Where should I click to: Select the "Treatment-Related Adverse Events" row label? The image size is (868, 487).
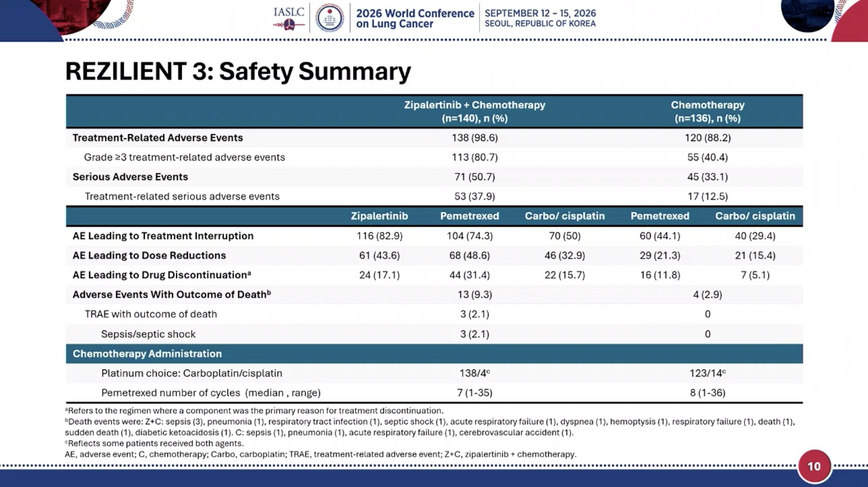(x=158, y=138)
